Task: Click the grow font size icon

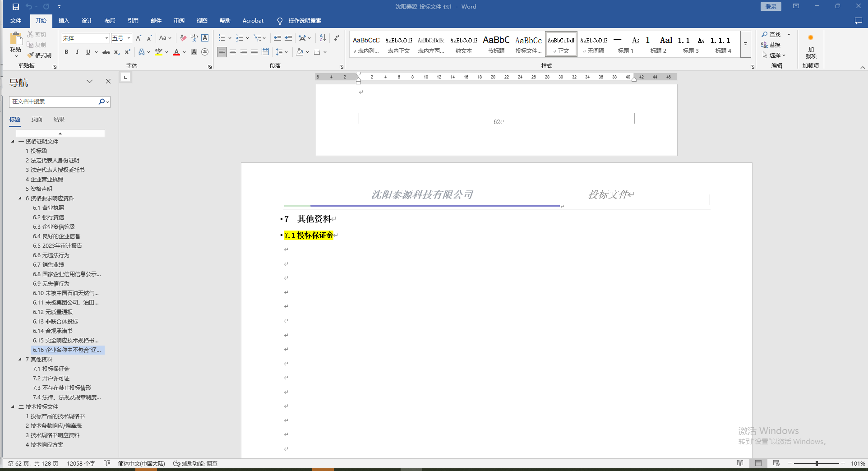Action: (139, 38)
